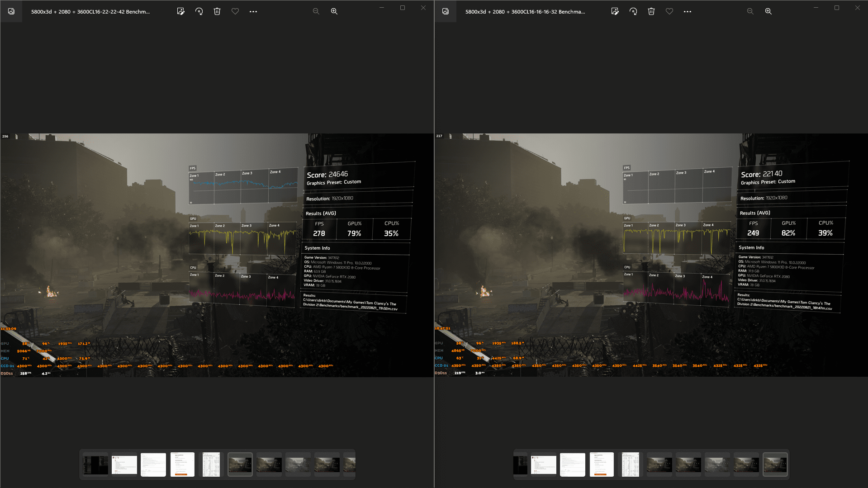Delete the 3600CL16-22-22-42 benchmark photo

click(x=217, y=11)
